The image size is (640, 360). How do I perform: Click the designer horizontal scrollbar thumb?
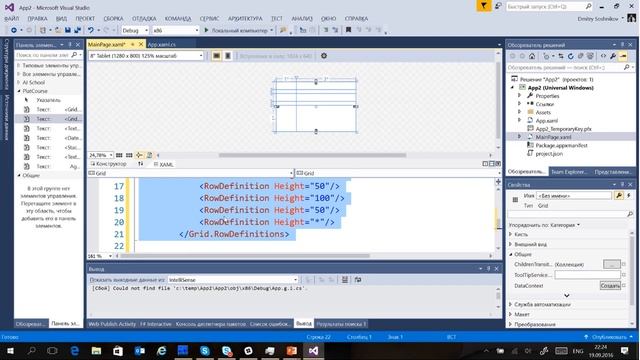312,155
